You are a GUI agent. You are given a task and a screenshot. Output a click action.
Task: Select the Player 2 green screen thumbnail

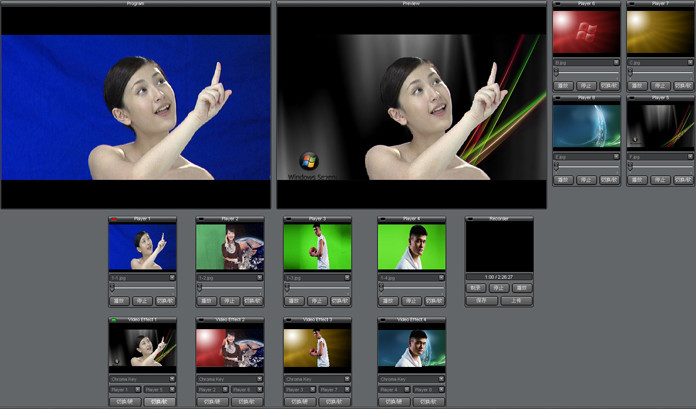point(229,246)
